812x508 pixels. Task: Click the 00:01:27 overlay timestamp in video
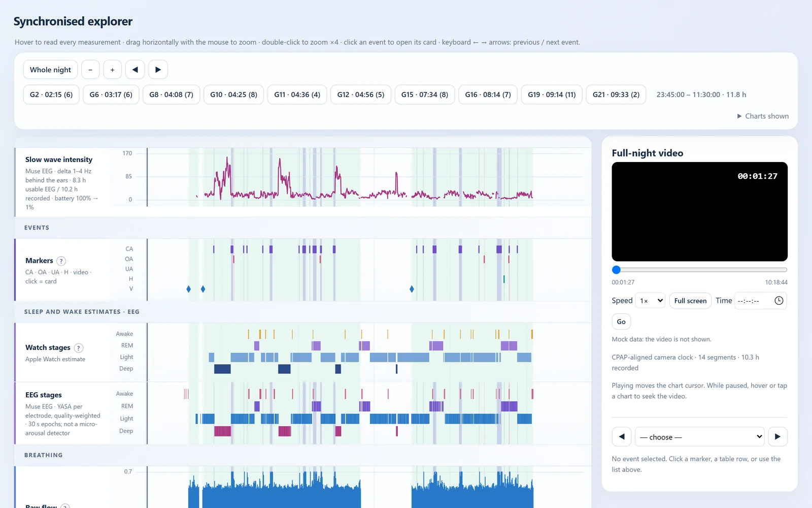[x=757, y=176]
